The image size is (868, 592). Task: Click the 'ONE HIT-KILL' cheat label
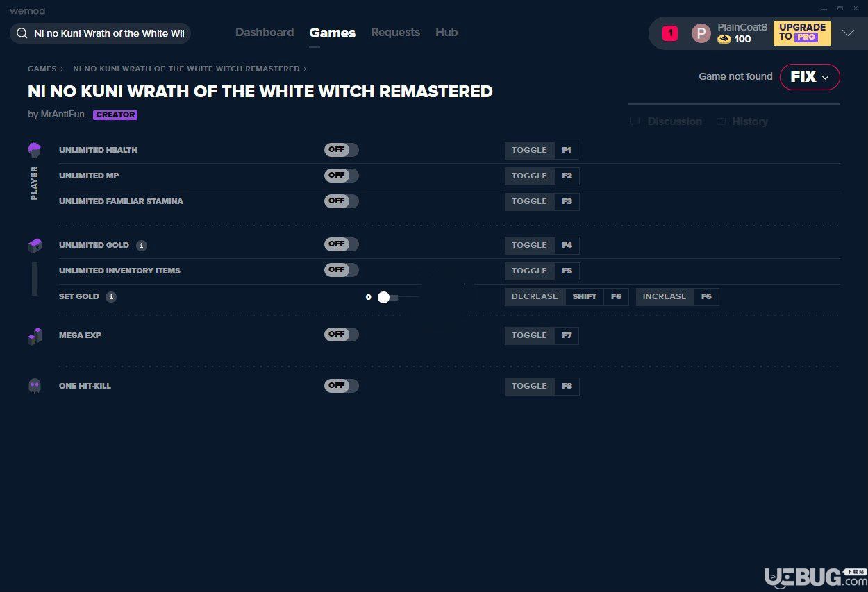(85, 386)
